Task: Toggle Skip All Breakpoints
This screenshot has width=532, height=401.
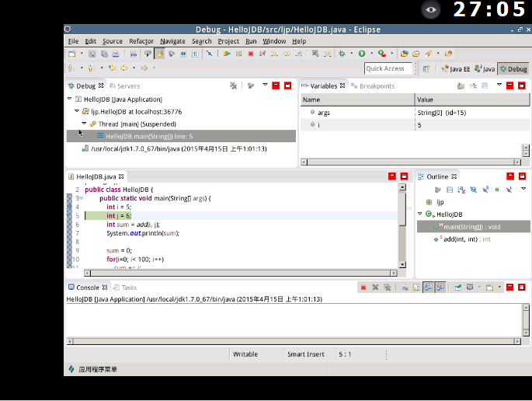Action: pos(210,54)
